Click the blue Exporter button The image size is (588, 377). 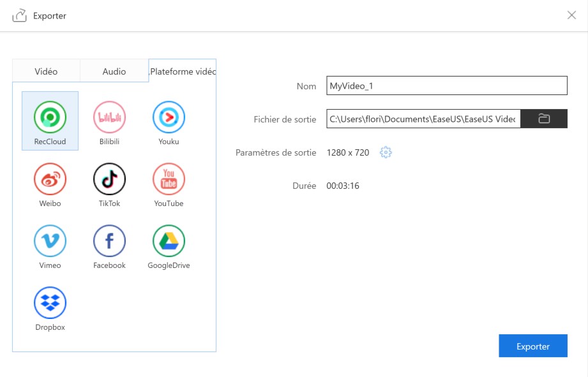pos(532,346)
